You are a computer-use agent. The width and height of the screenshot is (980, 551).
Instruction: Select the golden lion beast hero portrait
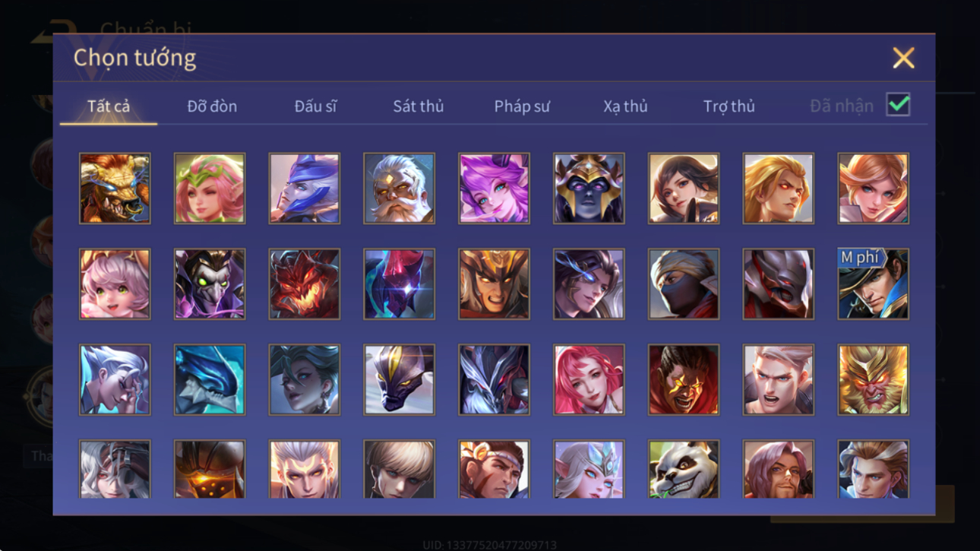pos(115,188)
